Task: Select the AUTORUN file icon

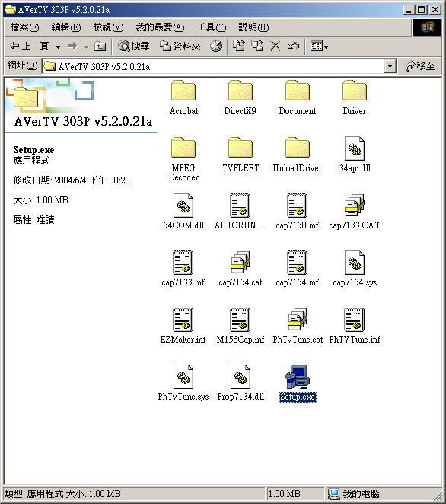Action: [x=241, y=206]
